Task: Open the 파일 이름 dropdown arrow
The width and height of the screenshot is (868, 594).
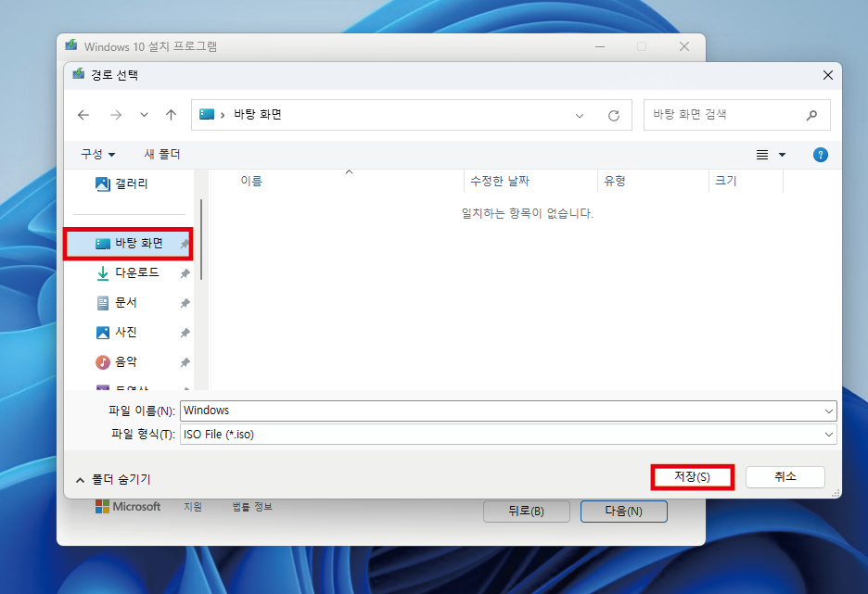Action: (x=829, y=411)
